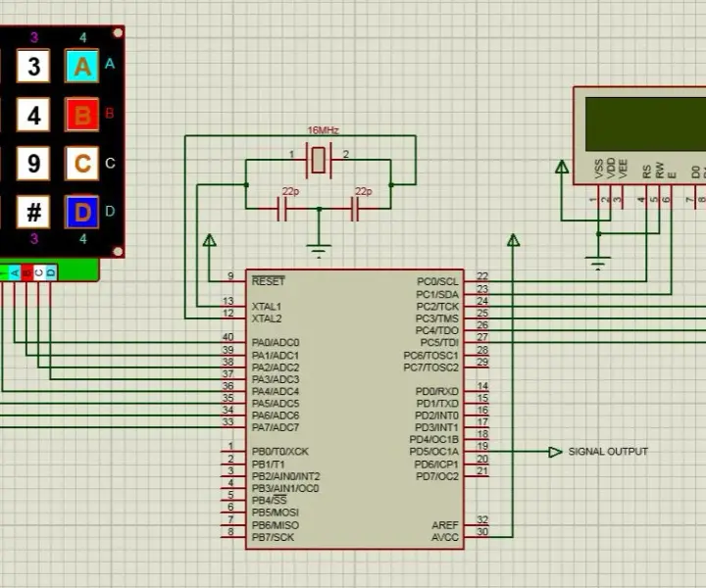Click the PB2/AIN0/INT2 pin label
The width and height of the screenshot is (706, 588).
[286, 476]
